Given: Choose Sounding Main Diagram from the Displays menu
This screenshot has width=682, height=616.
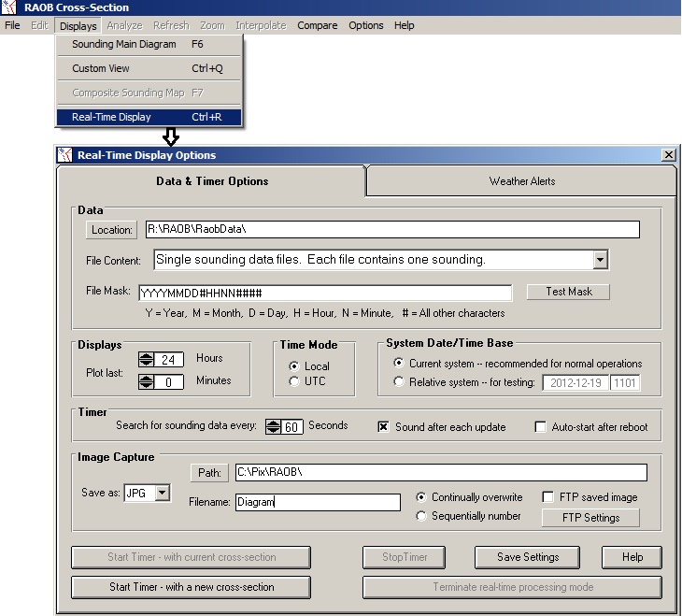Looking at the screenshot, I should tap(149, 44).
